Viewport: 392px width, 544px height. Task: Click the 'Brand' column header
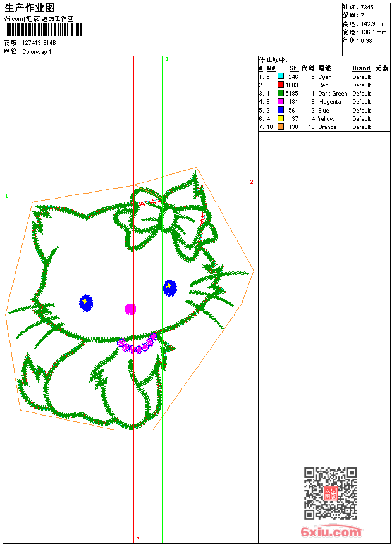(x=361, y=68)
